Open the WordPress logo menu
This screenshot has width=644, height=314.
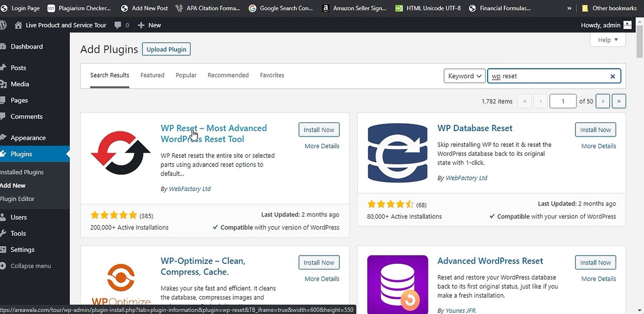click(x=3, y=25)
